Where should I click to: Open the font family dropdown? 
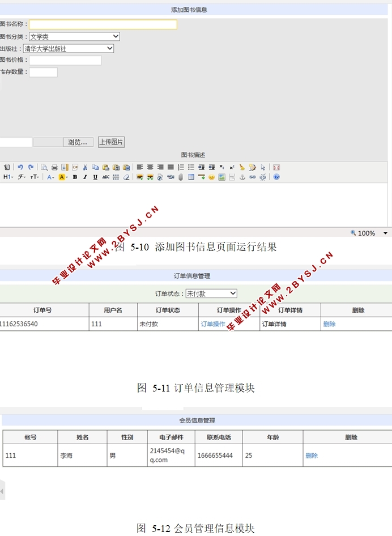click(x=22, y=177)
